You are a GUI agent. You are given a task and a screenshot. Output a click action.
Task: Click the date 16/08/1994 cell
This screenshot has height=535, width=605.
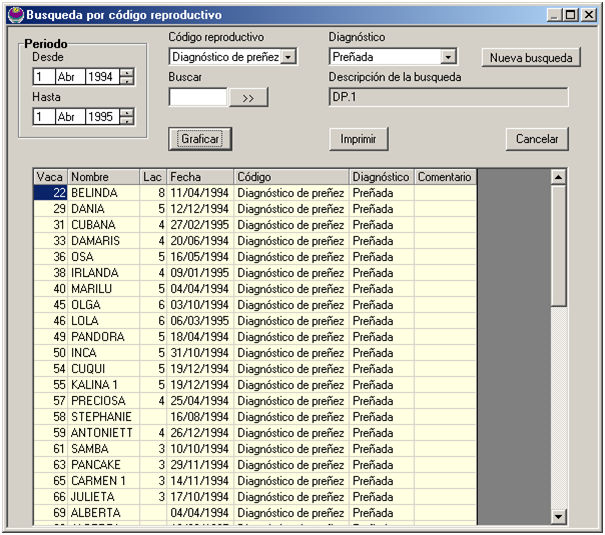coord(200,417)
